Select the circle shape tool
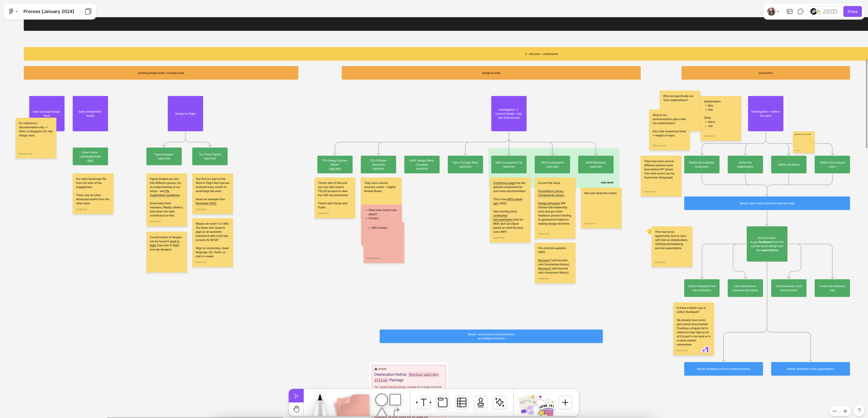 tap(381, 400)
